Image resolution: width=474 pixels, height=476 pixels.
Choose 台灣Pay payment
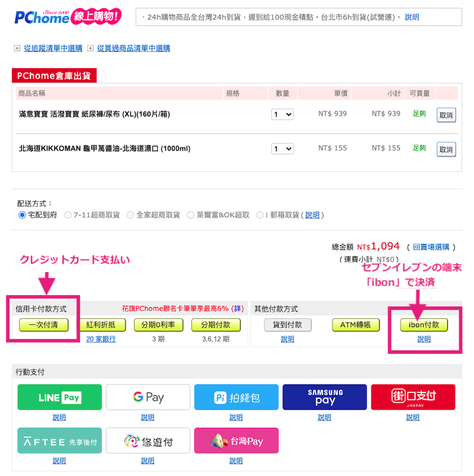(236, 440)
